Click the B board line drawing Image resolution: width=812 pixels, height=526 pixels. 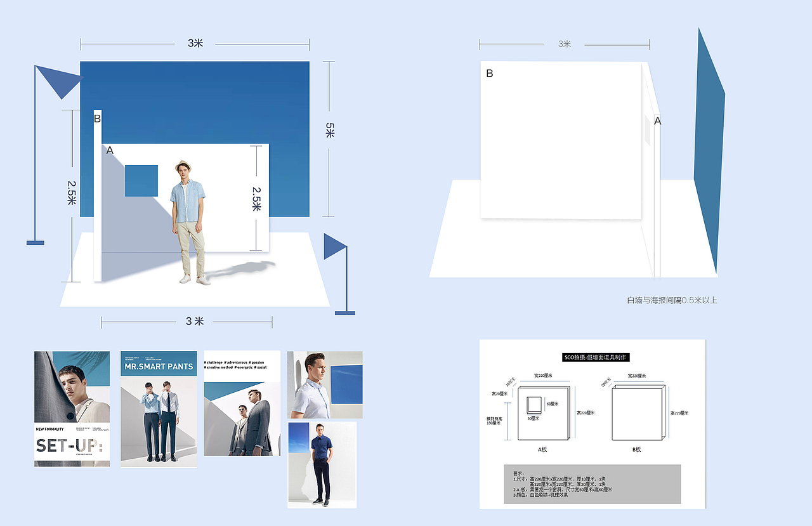639,412
